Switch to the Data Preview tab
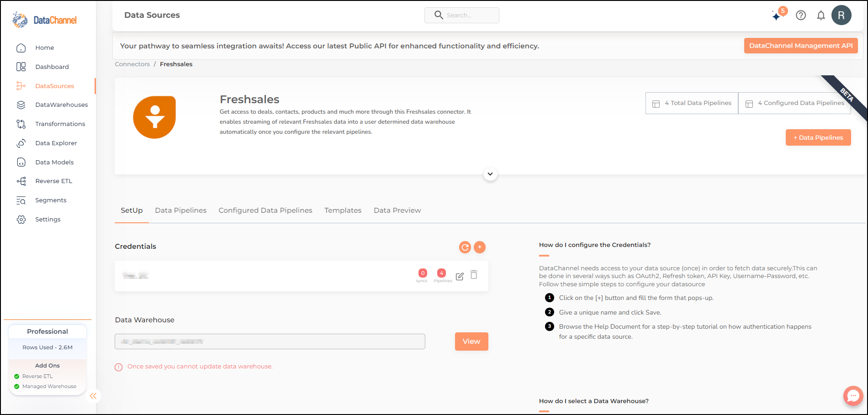This screenshot has height=415, width=868. [397, 210]
